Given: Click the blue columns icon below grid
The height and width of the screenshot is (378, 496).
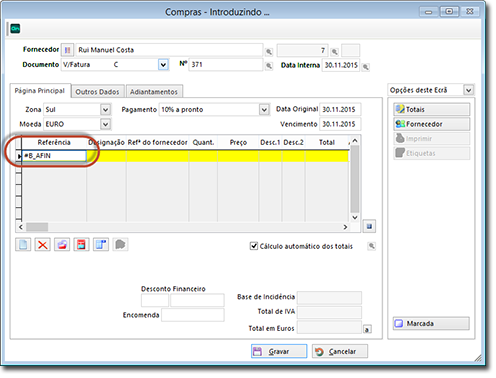Looking at the screenshot, I should [x=101, y=245].
